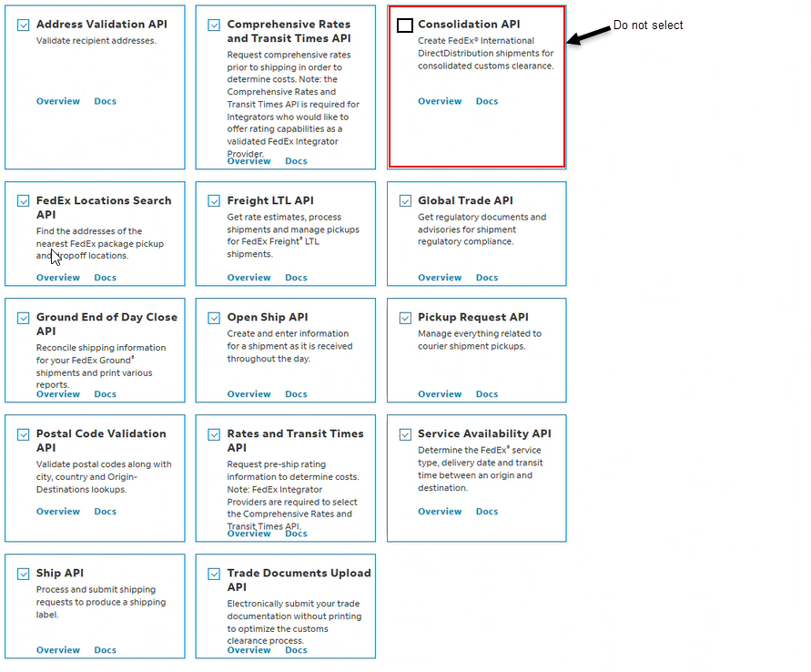Open Docs link for Consolidation API

coord(487,101)
